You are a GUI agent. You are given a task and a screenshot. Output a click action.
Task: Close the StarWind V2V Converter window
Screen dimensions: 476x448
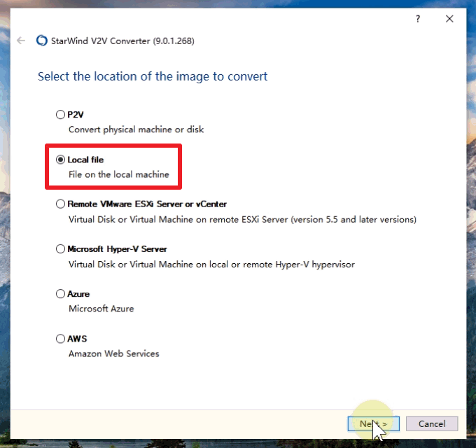coord(449,19)
